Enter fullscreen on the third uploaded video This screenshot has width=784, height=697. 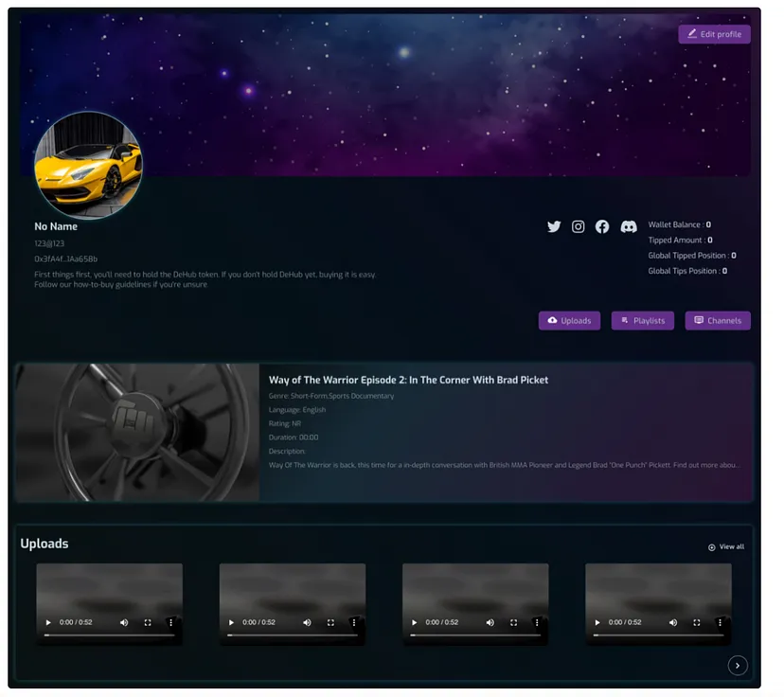pyautogui.click(x=513, y=622)
